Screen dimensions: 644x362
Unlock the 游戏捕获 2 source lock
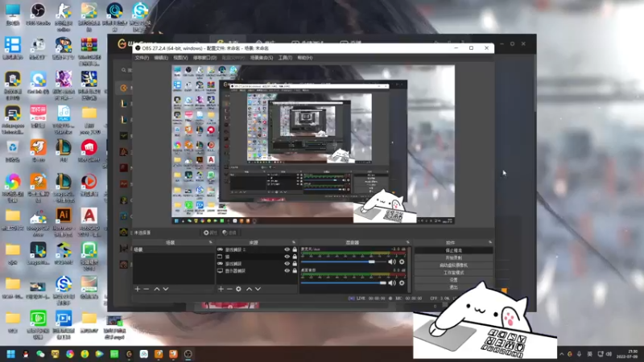click(x=295, y=249)
